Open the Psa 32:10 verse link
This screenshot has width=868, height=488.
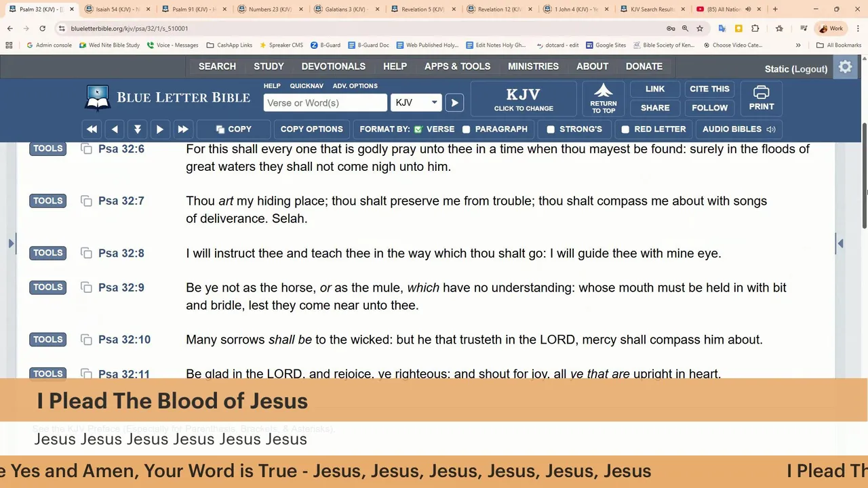click(124, 340)
